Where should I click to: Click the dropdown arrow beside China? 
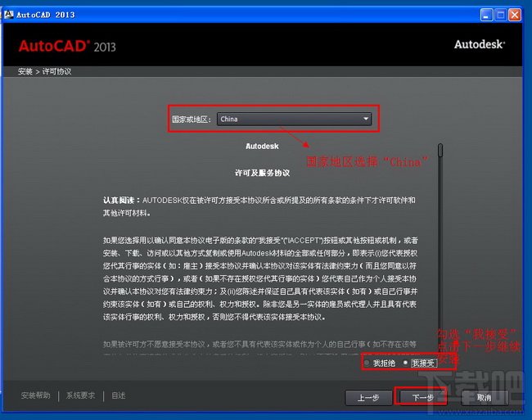pyautogui.click(x=366, y=119)
